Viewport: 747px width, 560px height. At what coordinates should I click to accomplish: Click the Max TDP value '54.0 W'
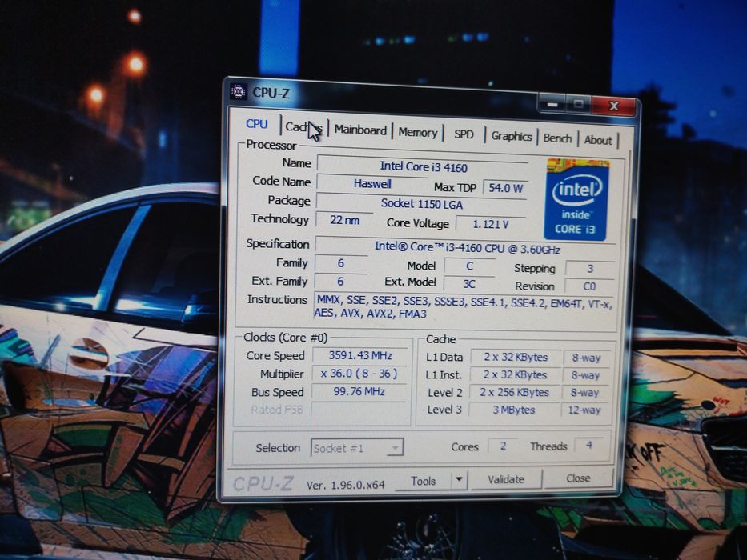click(505, 188)
